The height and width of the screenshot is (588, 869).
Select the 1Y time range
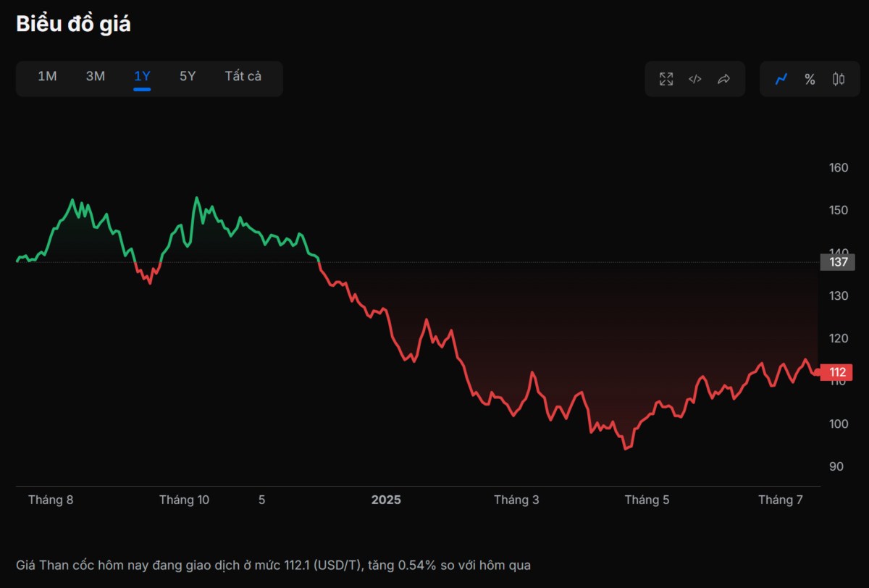point(142,76)
